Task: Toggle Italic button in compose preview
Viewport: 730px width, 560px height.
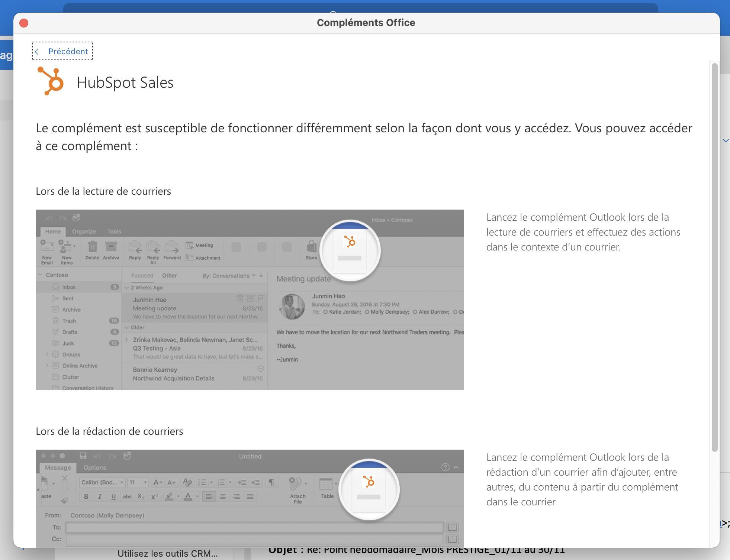Action: pos(100,497)
